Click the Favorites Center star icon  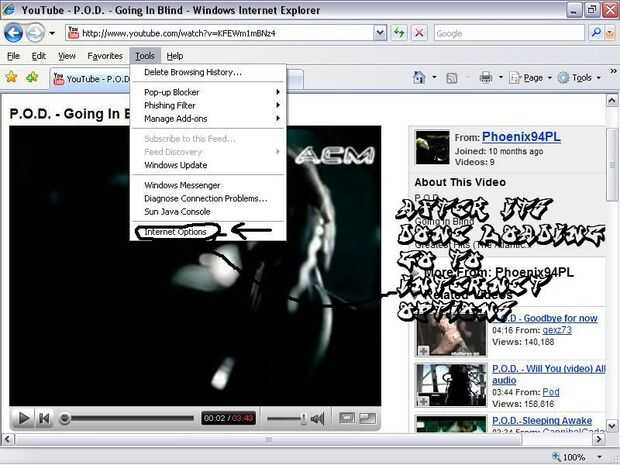[11, 77]
